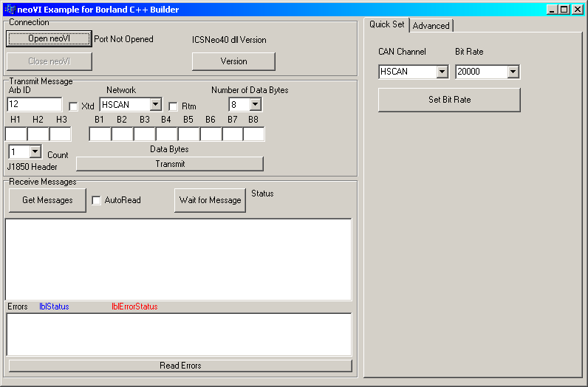Click the Arb ID label
The image size is (588, 387).
point(19,90)
